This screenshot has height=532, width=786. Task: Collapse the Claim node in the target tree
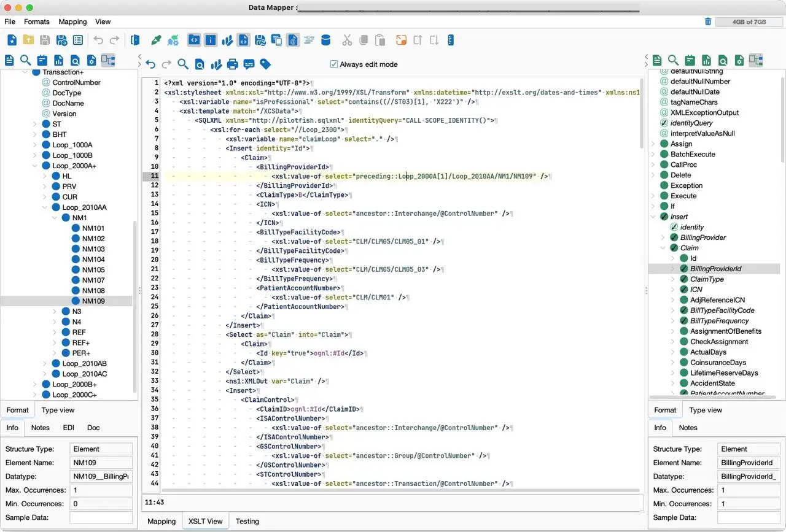click(x=663, y=248)
